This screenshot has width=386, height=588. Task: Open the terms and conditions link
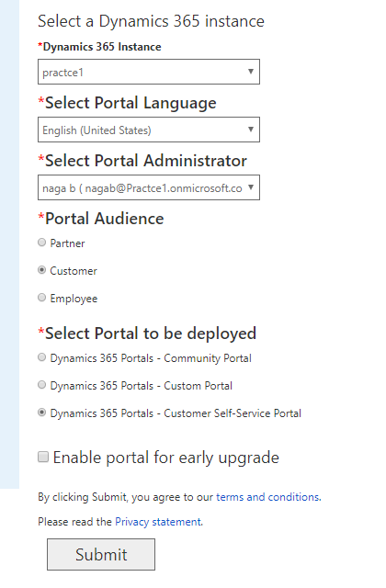pos(267,497)
